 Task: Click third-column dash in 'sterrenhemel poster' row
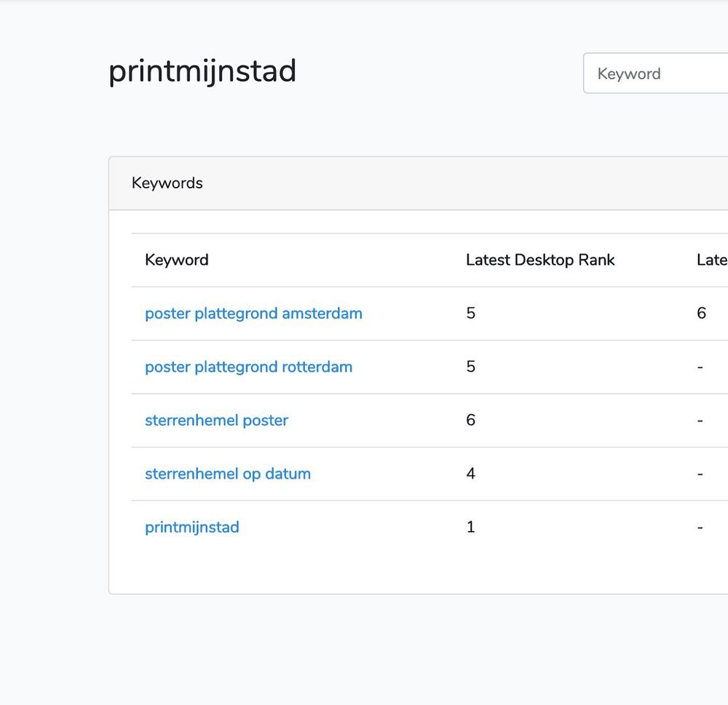pyautogui.click(x=700, y=421)
